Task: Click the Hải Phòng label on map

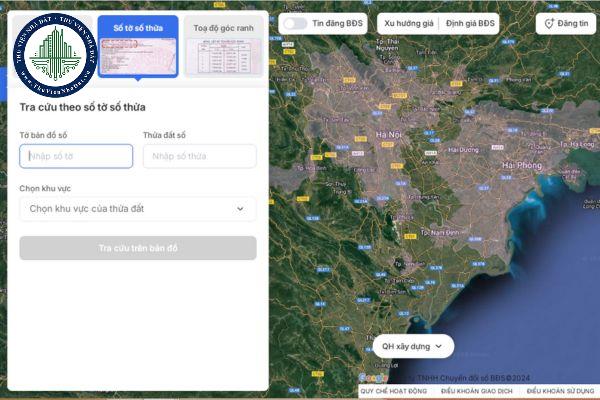Action: (x=522, y=165)
